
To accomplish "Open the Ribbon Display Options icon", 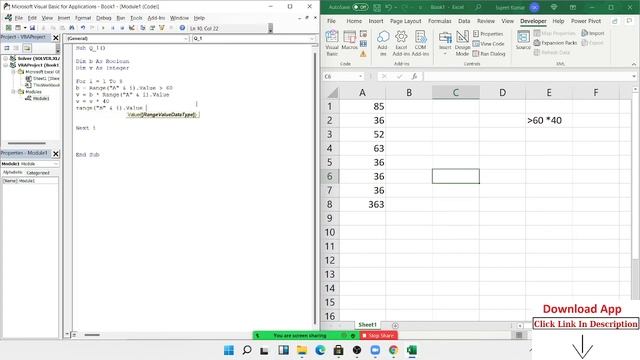I will (573, 7).
